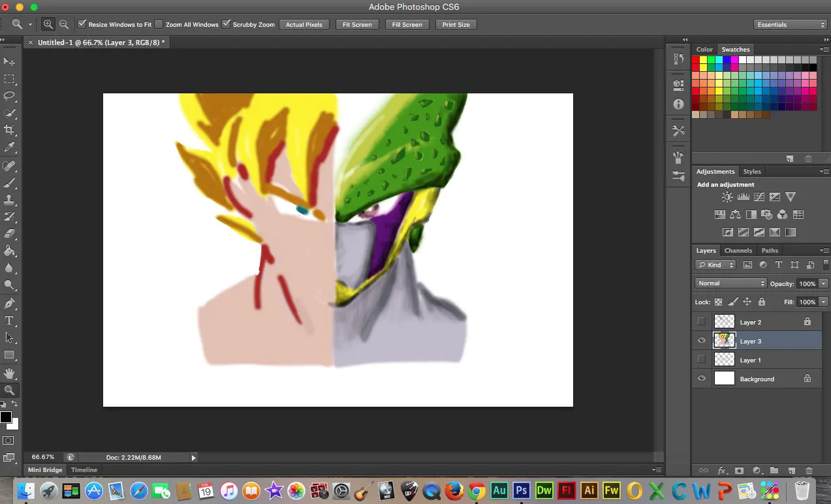Toggle Lock transparent pixels
Screen dimensions: 831x504
point(719,302)
